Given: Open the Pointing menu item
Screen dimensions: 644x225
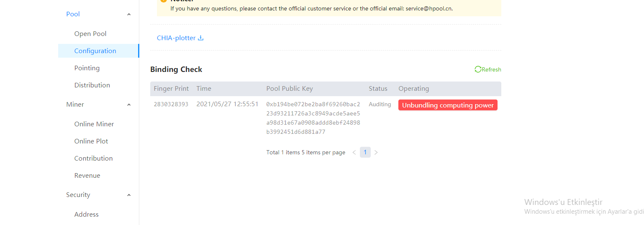Looking at the screenshot, I should (x=87, y=68).
